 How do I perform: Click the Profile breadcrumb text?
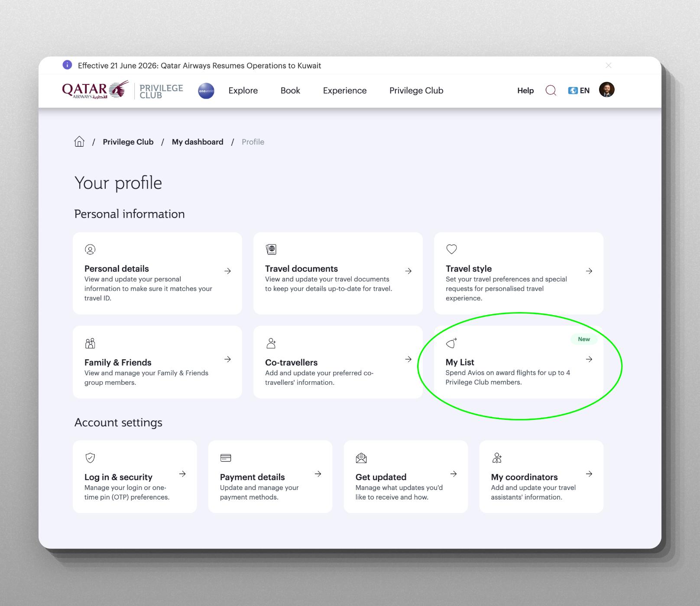pos(253,142)
